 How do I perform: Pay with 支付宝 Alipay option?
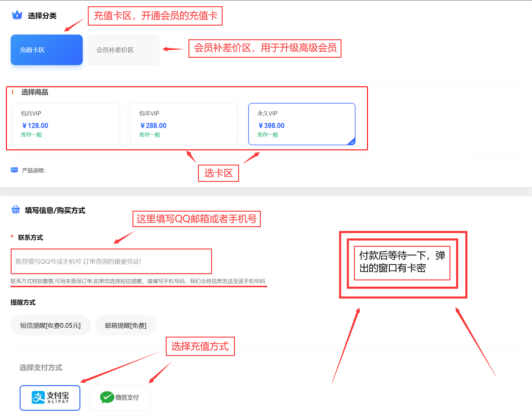coord(50,398)
